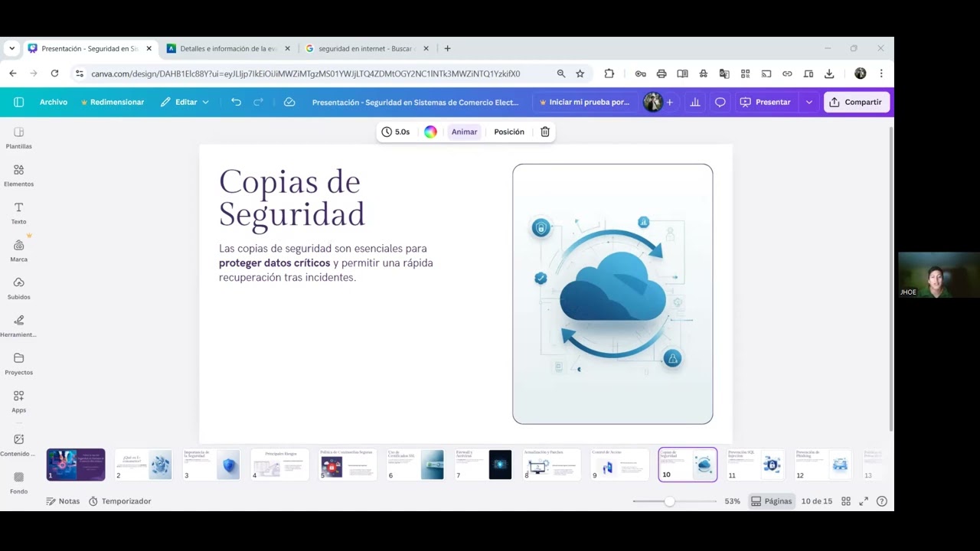Select slide 3 thumbnail with shield
Image resolution: width=980 pixels, height=551 pixels.
click(211, 465)
